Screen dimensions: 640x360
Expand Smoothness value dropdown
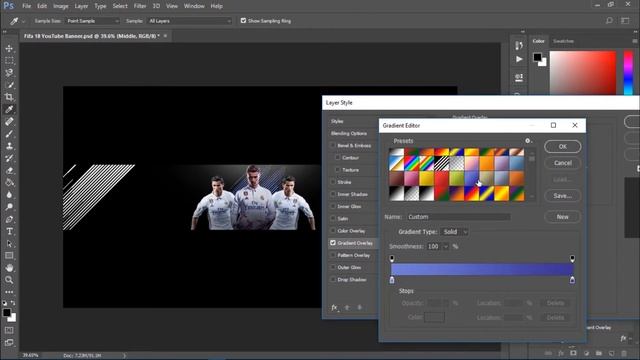(446, 247)
